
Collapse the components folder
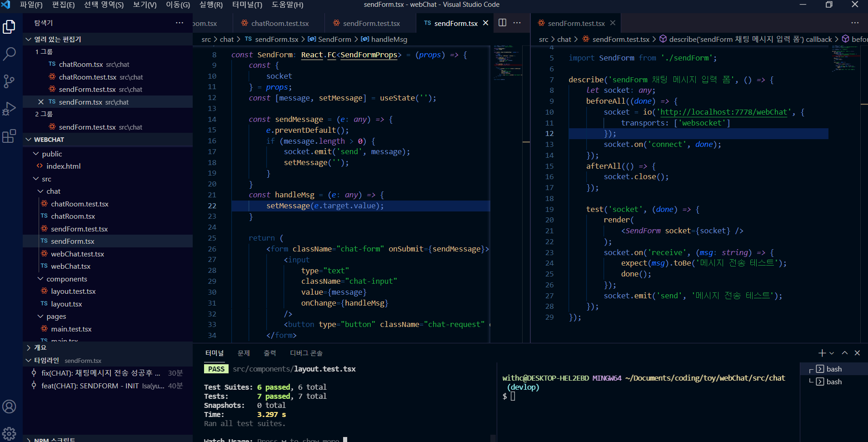pyautogui.click(x=108, y=279)
